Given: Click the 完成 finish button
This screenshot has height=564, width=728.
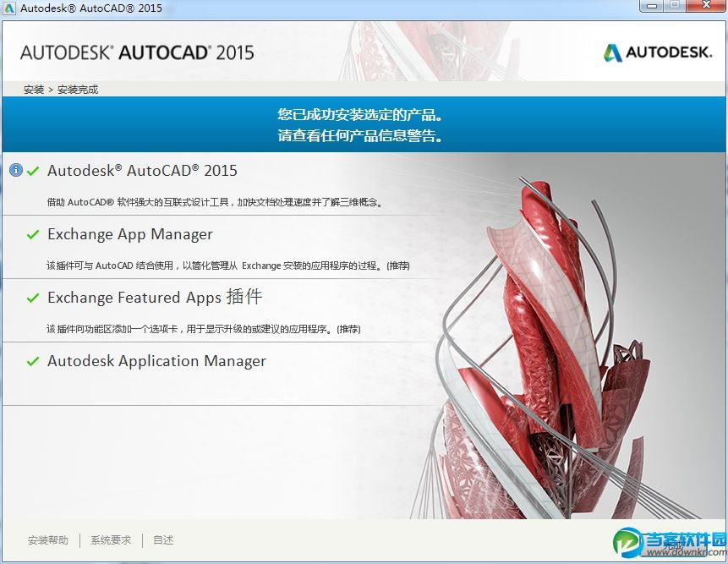Looking at the screenshot, I should pos(674,546).
